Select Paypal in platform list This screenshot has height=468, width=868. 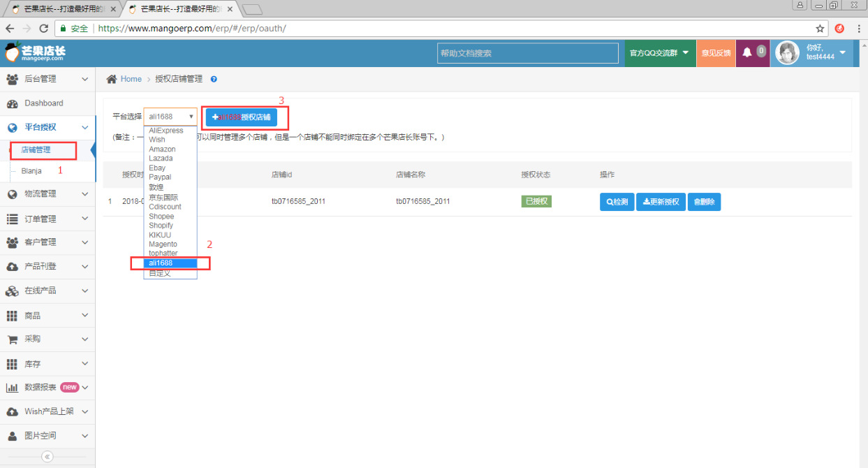170,177
